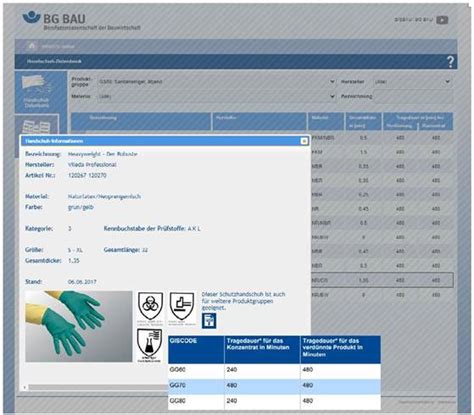This screenshot has height=415, width=474.
Task: Click the dialog's horizontal scrollbar
Action: point(97,387)
